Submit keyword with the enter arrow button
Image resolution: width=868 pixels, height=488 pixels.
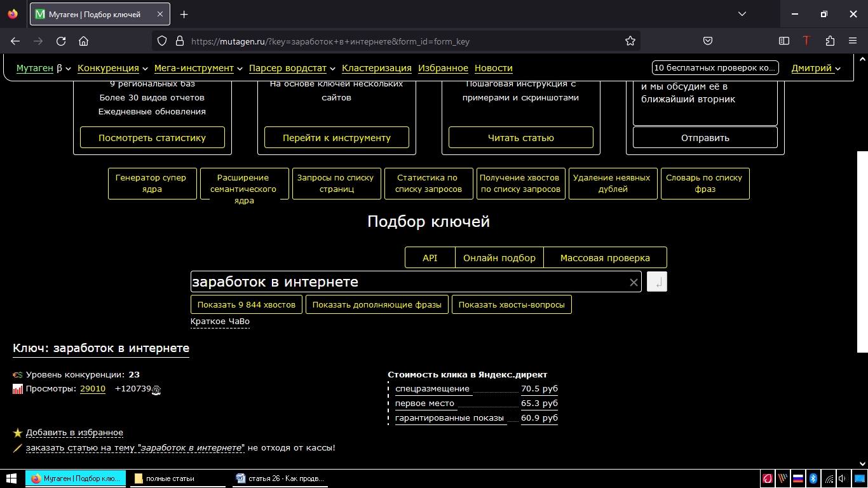tap(657, 281)
